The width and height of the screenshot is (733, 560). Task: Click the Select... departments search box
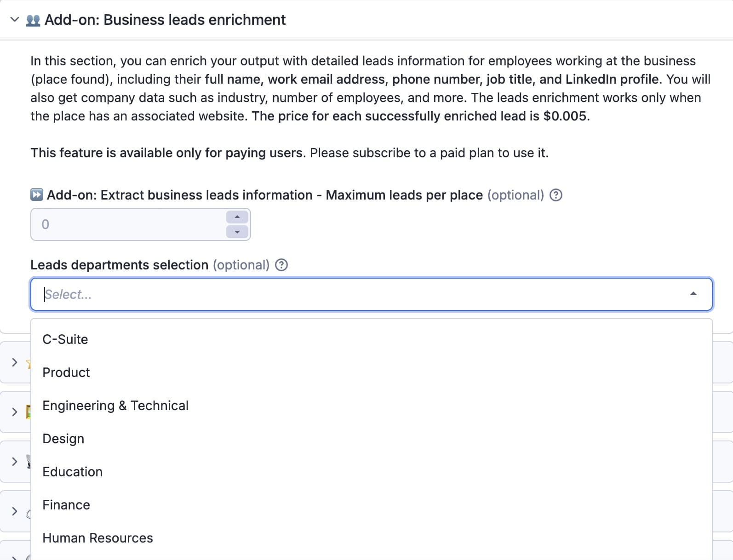(x=184, y=294)
